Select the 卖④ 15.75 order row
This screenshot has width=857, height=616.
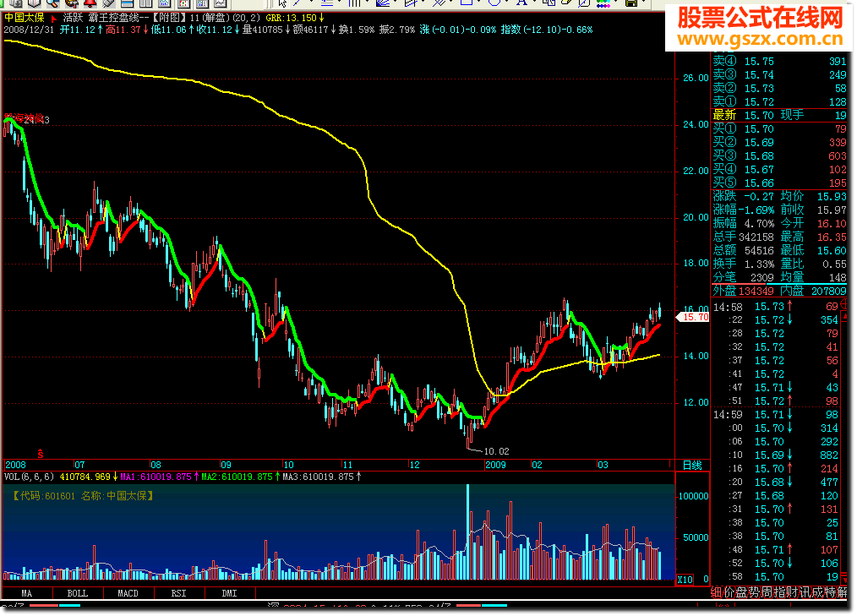(777, 62)
